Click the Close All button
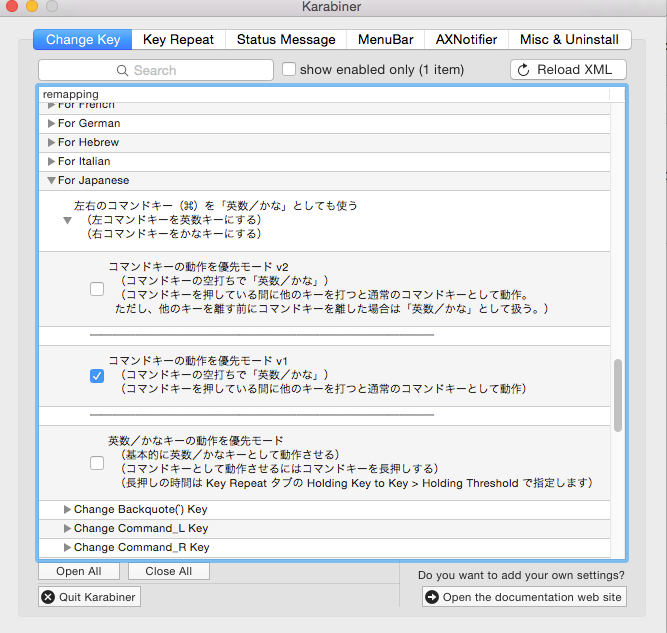The height and width of the screenshot is (633, 667). click(168, 571)
